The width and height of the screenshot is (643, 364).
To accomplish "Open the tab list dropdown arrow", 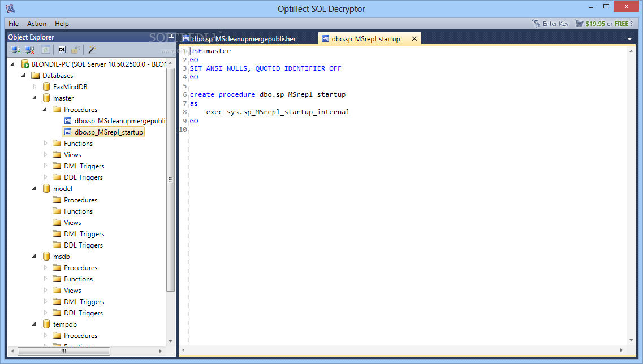I will click(629, 39).
